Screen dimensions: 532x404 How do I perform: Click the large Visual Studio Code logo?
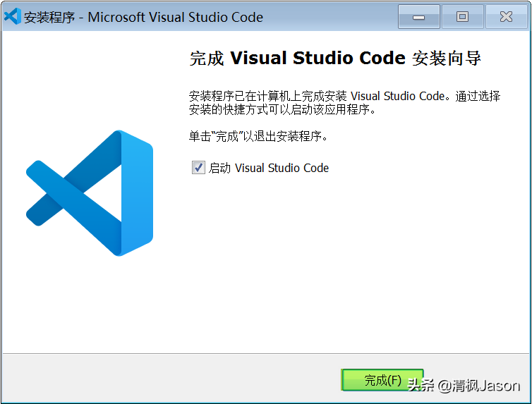pos(90,193)
